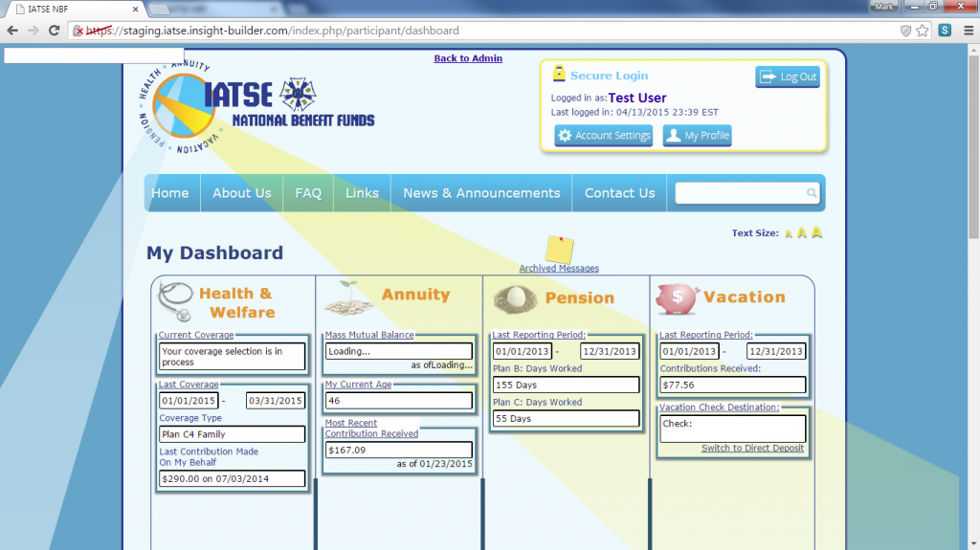980x550 pixels.
Task: Click the $290.00 on 07/03/2014 field
Action: [232, 479]
